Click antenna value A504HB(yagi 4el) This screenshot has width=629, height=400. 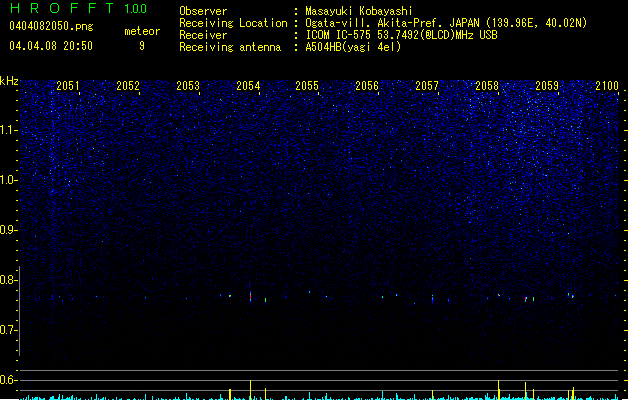tap(353, 47)
